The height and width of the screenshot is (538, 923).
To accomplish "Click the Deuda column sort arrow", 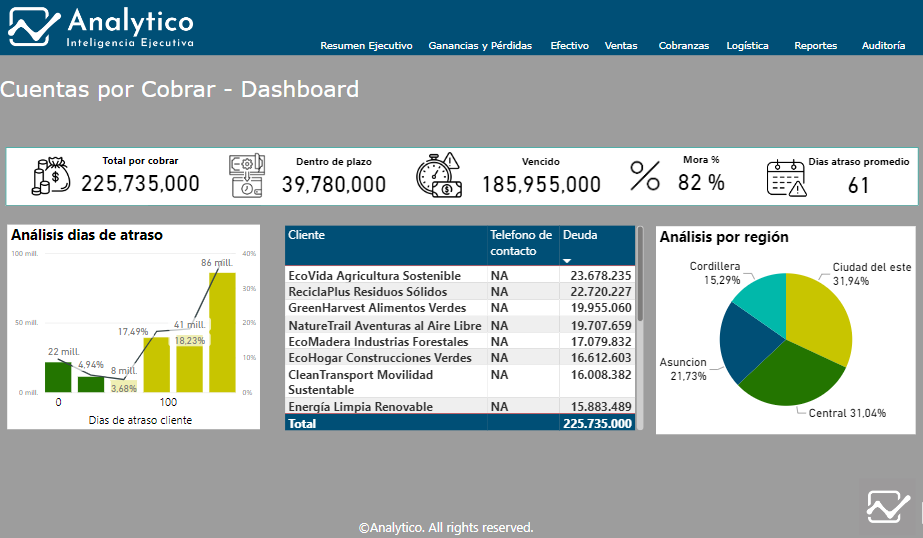I will click(x=567, y=260).
